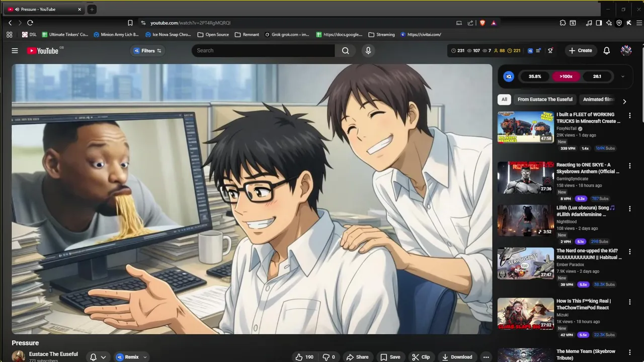Open more actions ellipsis under video
The height and width of the screenshot is (362, 644).
(486, 357)
